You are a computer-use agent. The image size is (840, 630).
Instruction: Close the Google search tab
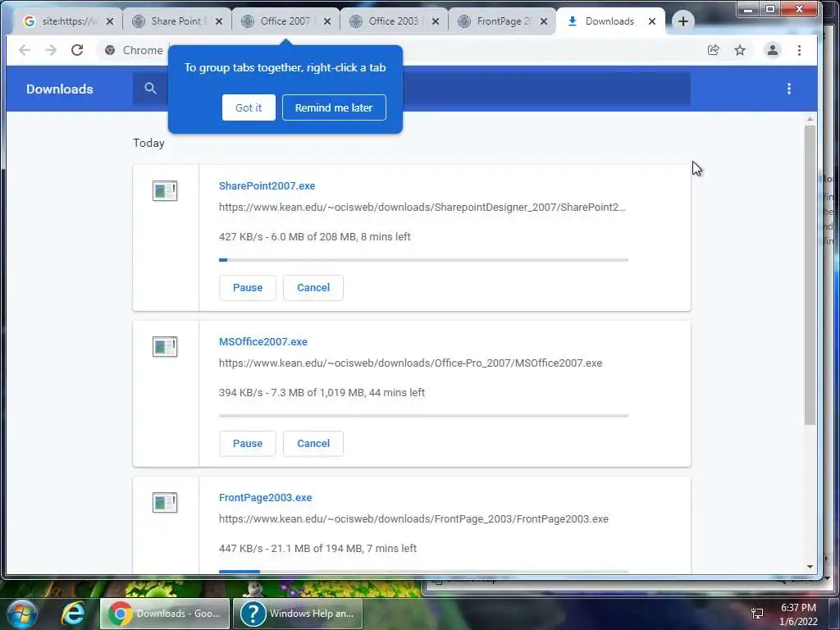[110, 21]
